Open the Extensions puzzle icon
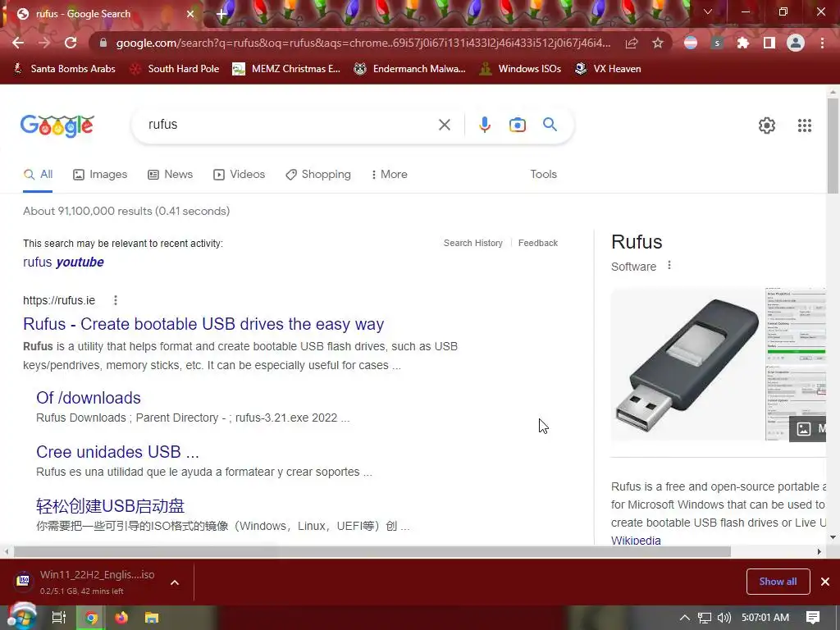This screenshot has height=630, width=840. click(x=743, y=43)
